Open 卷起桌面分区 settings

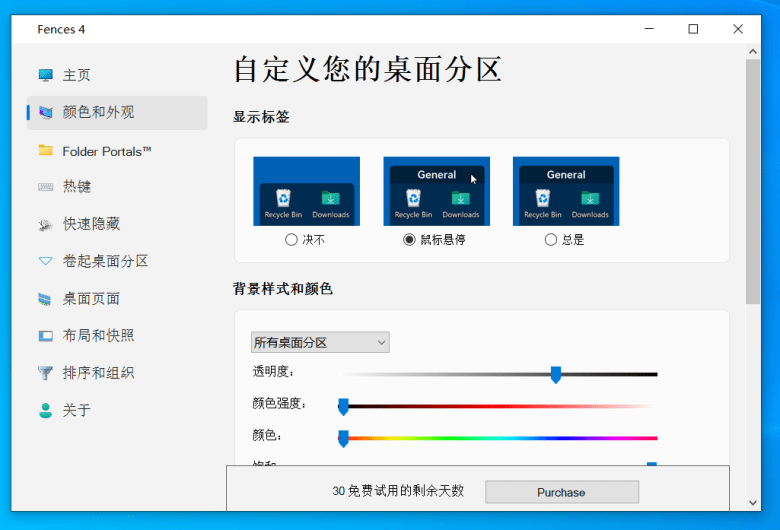pyautogui.click(x=117, y=261)
